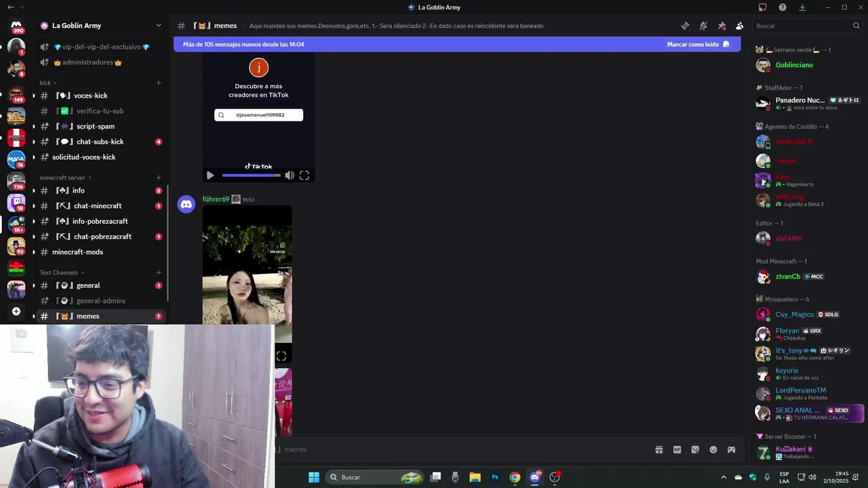Screen dimensions: 868x488
Task: Open the Twitch purple server icon
Action: pos(16,203)
